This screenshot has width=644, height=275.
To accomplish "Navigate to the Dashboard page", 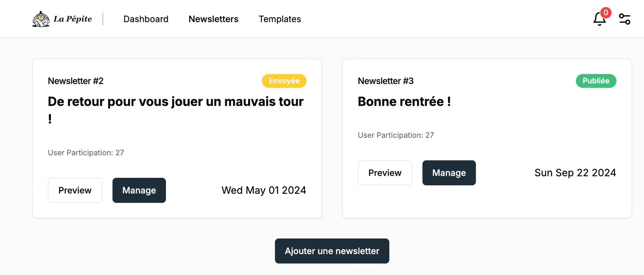I will tap(146, 19).
